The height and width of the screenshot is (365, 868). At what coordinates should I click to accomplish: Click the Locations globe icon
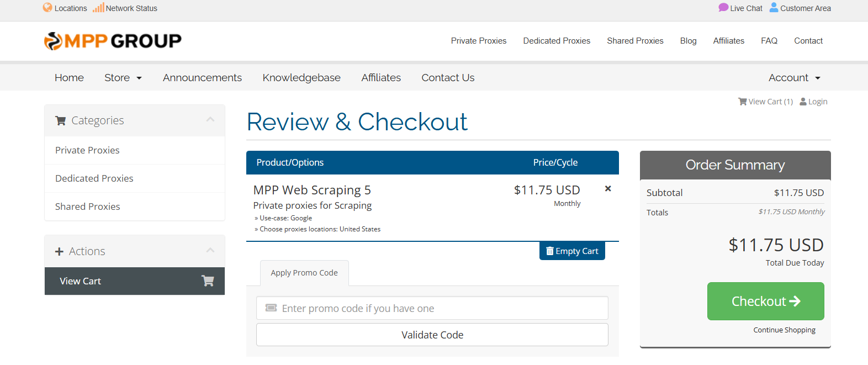(47, 8)
